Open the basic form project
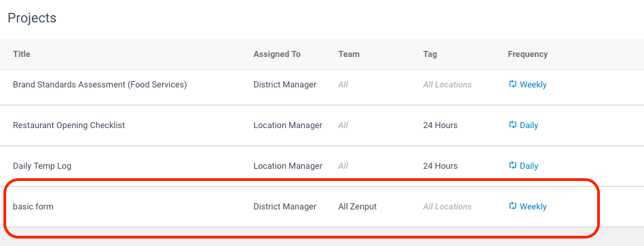The width and height of the screenshot is (644, 246). click(33, 206)
